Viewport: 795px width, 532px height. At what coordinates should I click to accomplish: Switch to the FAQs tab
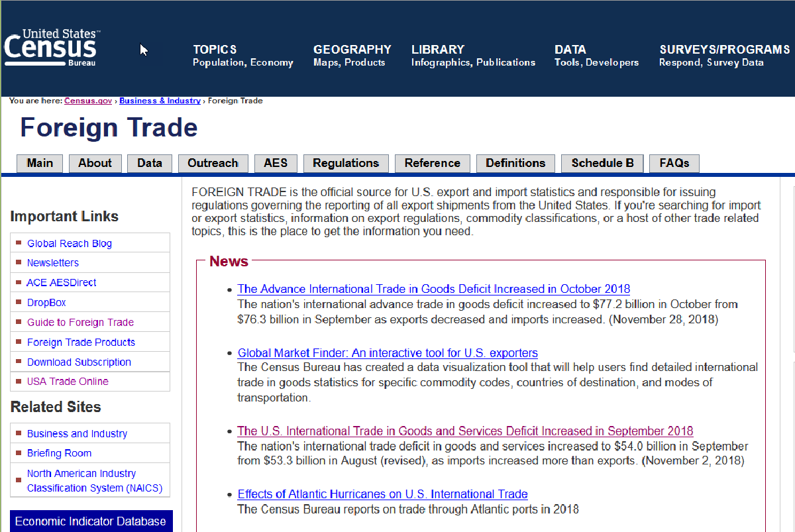674,163
